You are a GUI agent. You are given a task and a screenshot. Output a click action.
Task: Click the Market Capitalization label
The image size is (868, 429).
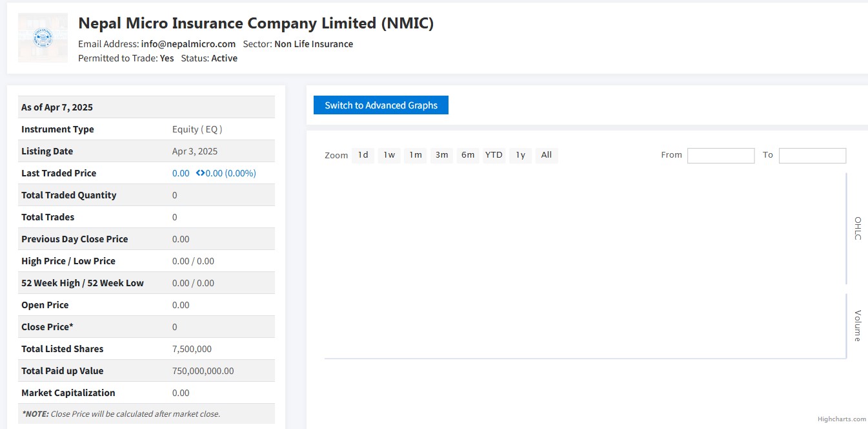pos(68,393)
